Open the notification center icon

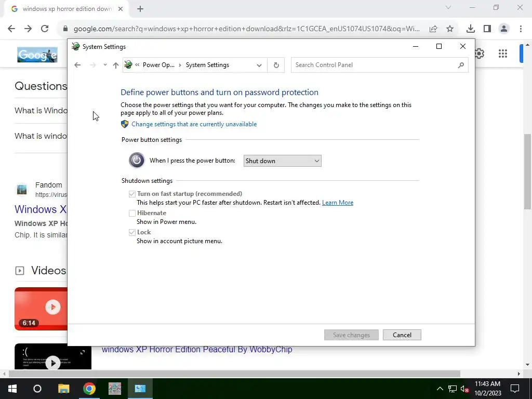pyautogui.click(x=515, y=389)
